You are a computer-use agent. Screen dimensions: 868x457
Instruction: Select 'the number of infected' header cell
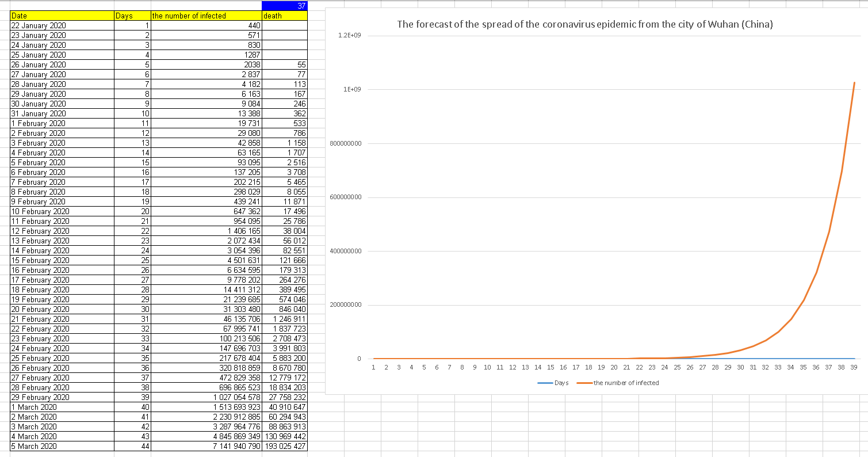[x=206, y=16]
